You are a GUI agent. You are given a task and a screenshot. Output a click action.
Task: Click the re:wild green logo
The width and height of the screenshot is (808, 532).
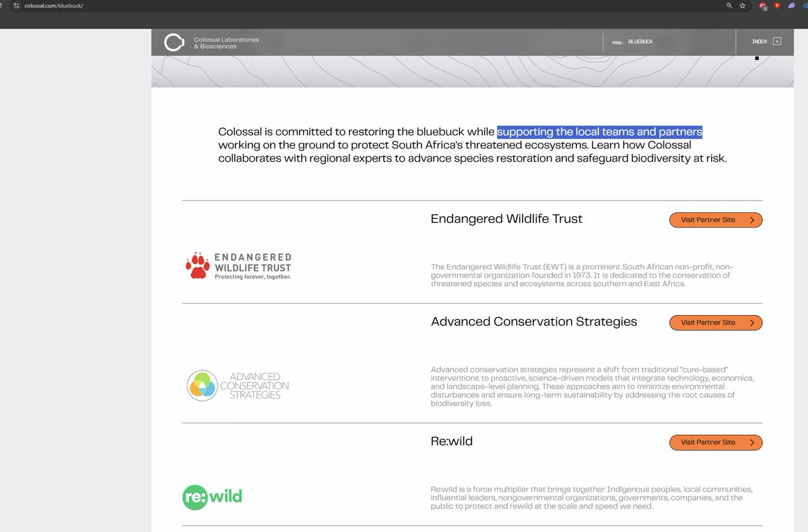click(212, 498)
